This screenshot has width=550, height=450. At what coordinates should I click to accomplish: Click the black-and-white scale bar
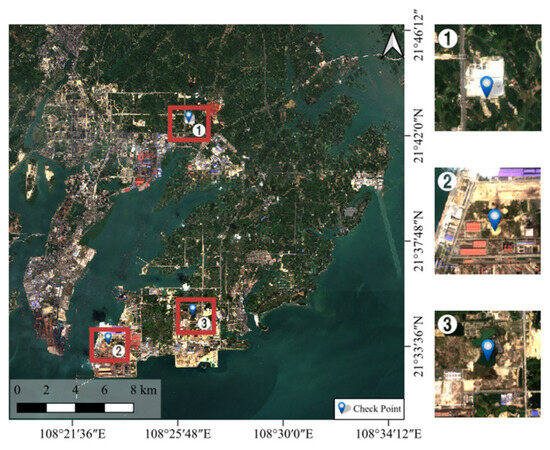(x=75, y=408)
